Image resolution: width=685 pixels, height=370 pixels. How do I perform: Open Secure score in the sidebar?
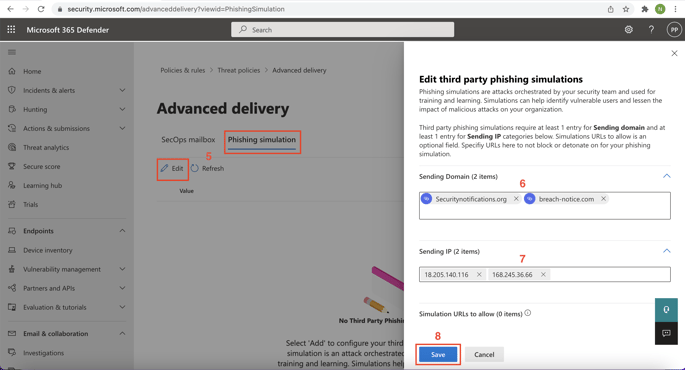[42, 166]
